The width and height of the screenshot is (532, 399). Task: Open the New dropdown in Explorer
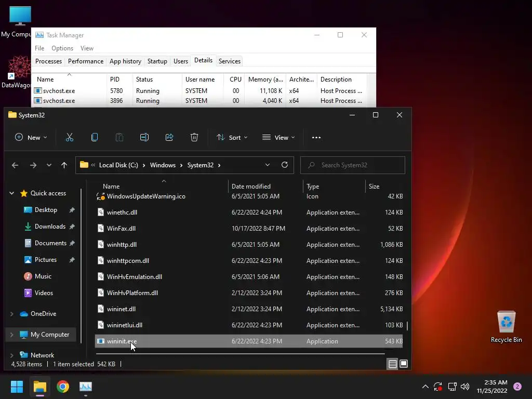pos(31,137)
